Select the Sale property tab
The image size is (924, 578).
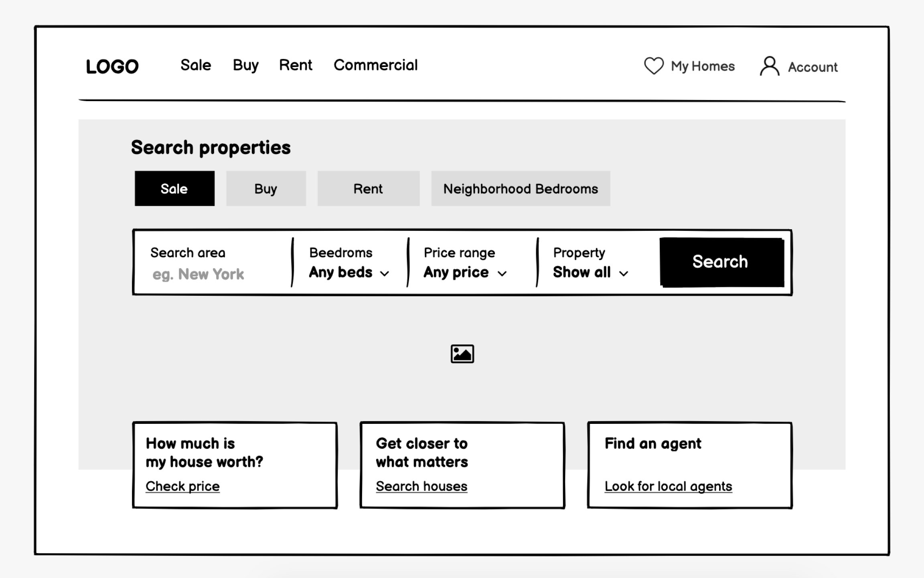[x=174, y=188]
